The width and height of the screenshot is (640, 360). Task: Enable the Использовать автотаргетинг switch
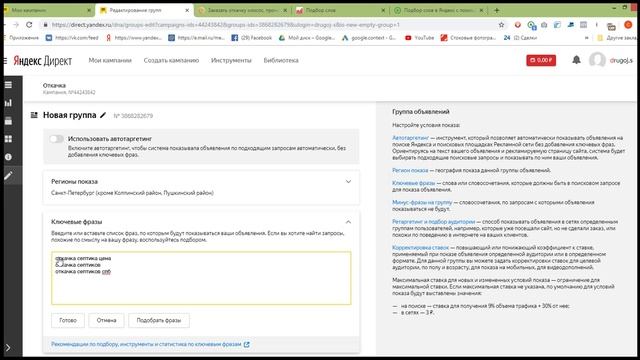[56, 139]
